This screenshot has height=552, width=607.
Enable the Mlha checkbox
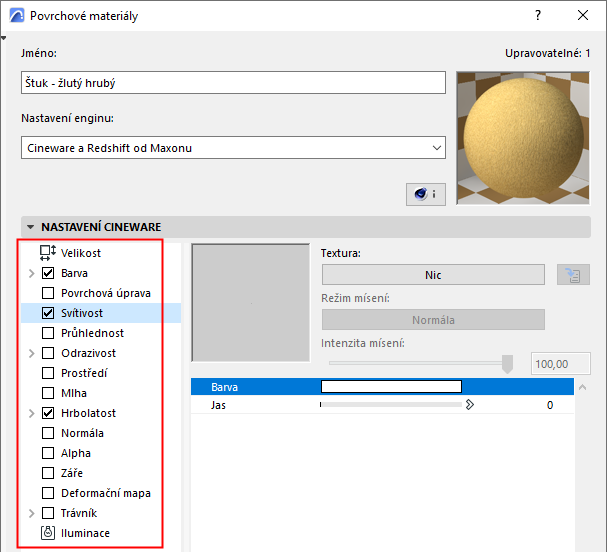(x=48, y=393)
